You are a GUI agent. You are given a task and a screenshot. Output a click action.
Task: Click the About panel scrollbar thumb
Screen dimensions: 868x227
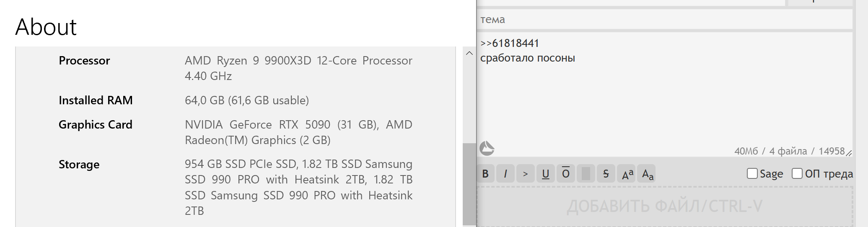click(x=469, y=184)
